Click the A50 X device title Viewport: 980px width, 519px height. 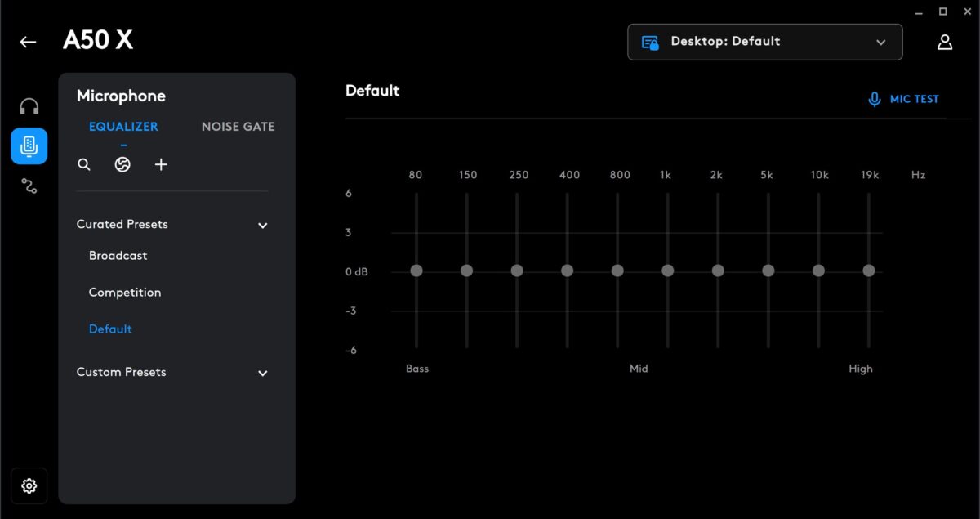[98, 41]
